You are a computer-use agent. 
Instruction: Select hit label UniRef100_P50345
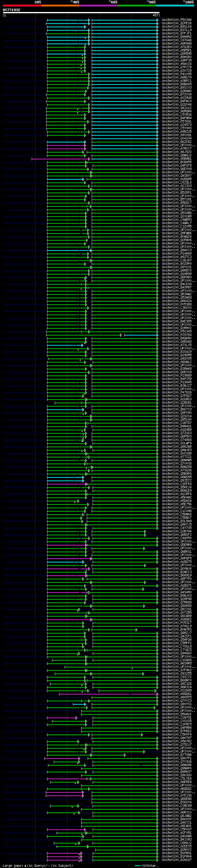[177, 331]
